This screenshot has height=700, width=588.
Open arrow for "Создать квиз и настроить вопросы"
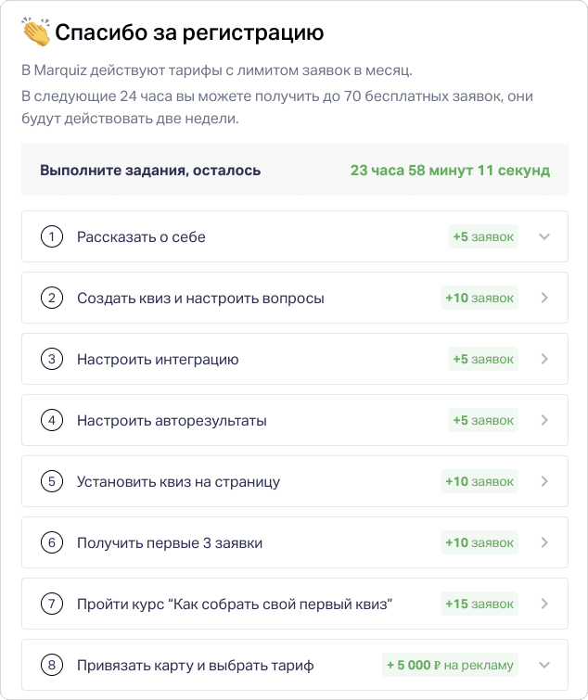[544, 298]
